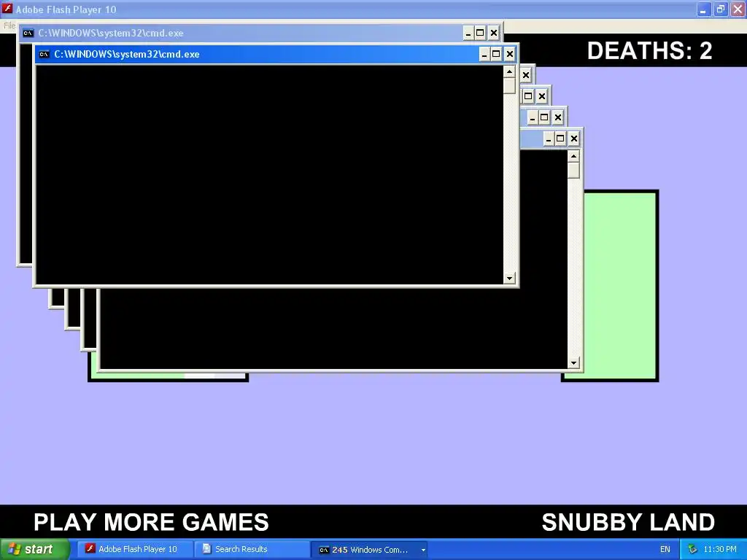This screenshot has width=747, height=560.
Task: Click the cmd icon of the inactive cmd.exe window behind
Action: click(x=28, y=34)
